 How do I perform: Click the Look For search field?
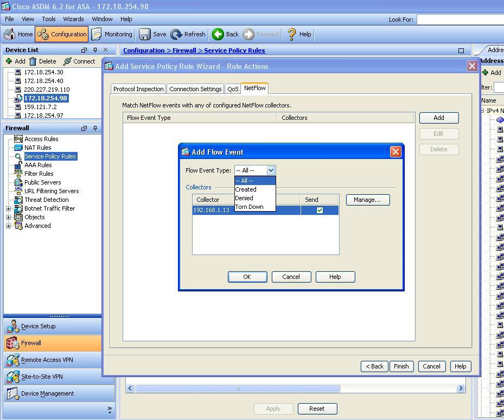[x=460, y=20]
